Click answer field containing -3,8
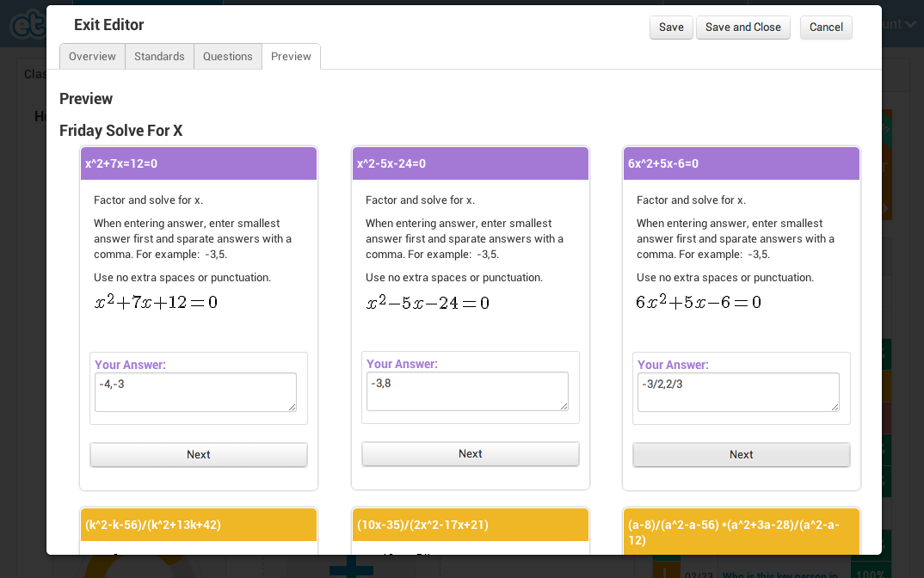 [x=467, y=391]
